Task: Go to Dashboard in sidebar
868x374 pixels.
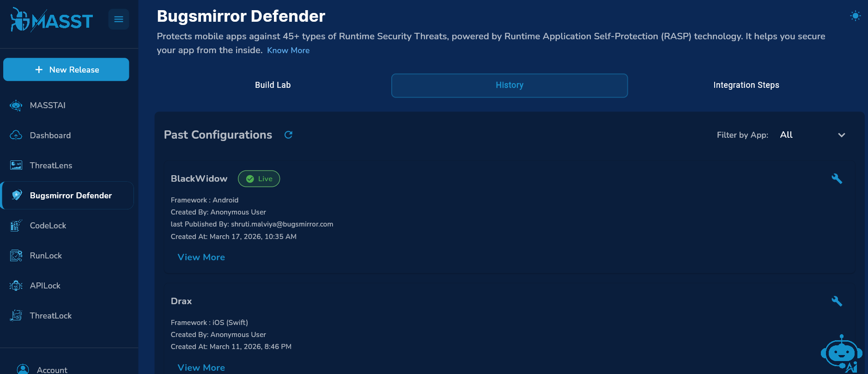Action: (x=67, y=135)
